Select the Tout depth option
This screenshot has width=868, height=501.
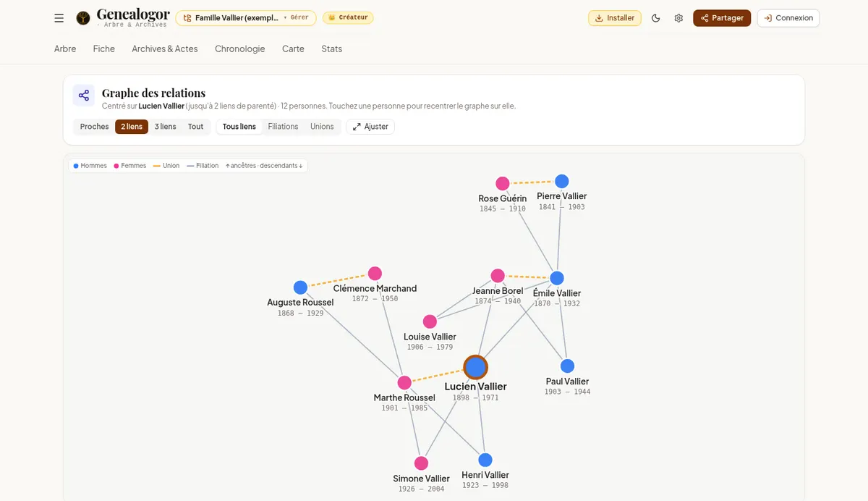[196, 127]
